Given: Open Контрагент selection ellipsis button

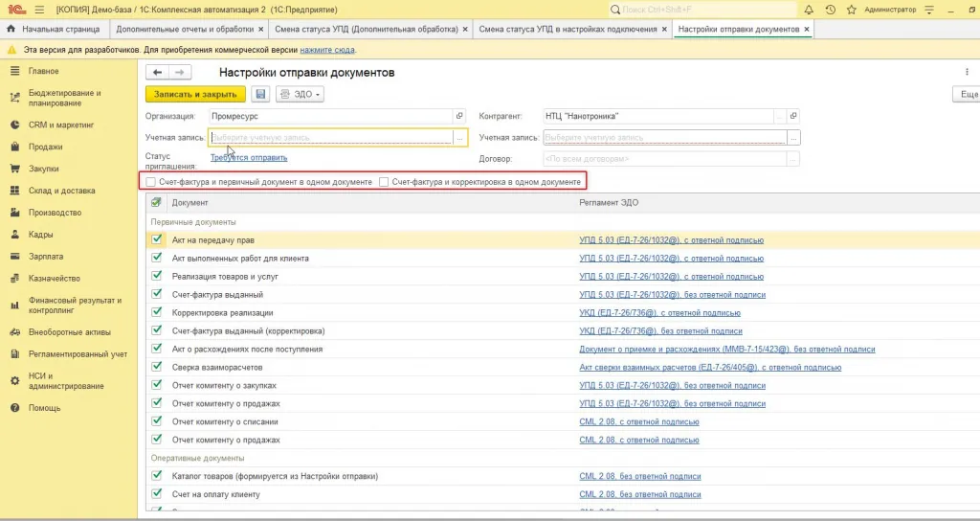Looking at the screenshot, I should (779, 116).
